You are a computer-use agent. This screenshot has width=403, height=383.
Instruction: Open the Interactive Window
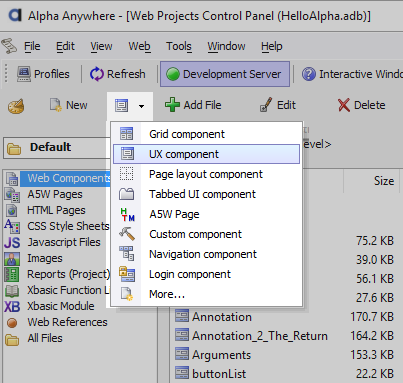(x=352, y=74)
